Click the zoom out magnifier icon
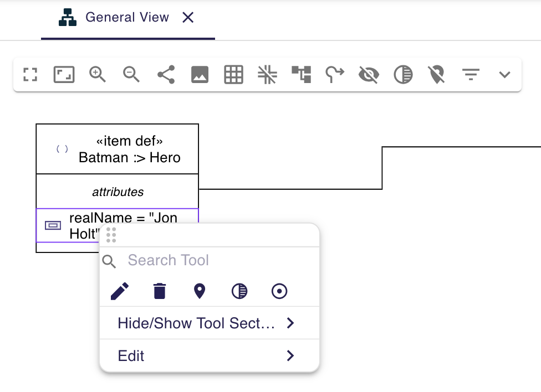 tap(131, 74)
